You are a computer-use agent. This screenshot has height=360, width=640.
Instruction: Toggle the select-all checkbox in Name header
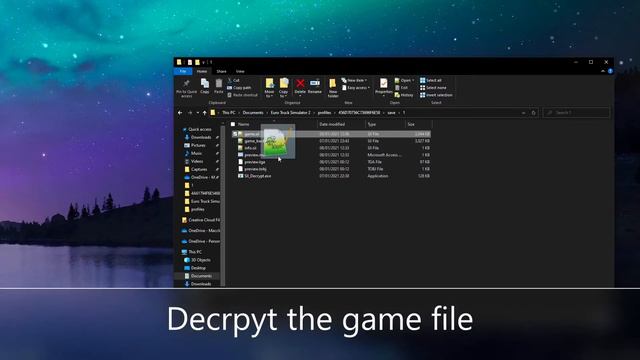(233, 124)
